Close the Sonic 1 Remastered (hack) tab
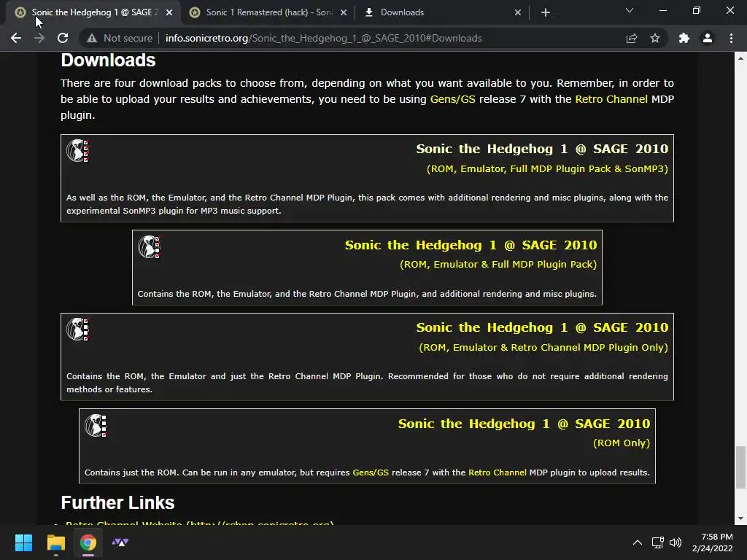 344,12
